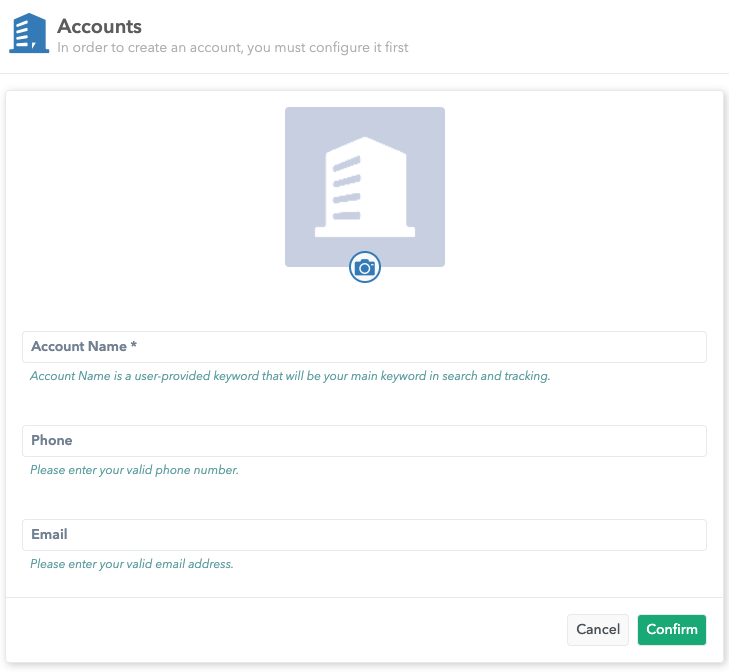The image size is (729, 672).
Task: Click the Email field label
Action: coord(49,535)
